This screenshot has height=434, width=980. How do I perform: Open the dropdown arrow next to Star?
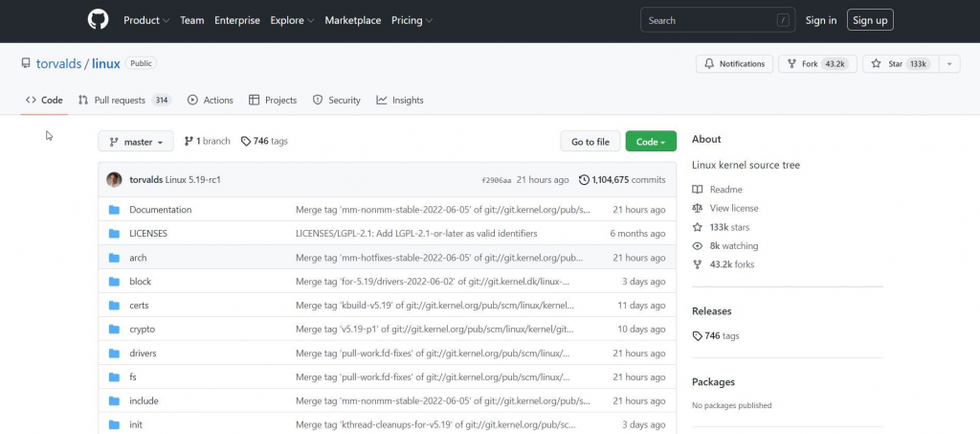[x=949, y=64]
